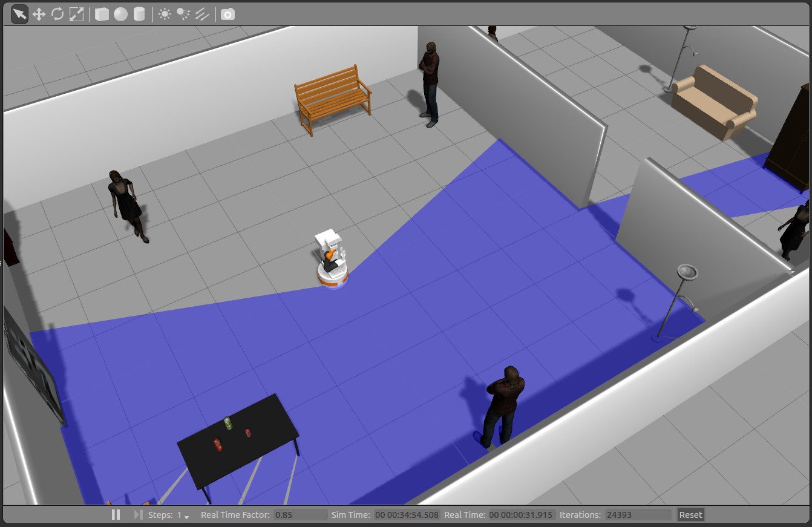Select the Translate mode tool
The width and height of the screenshot is (812, 527).
(39, 14)
